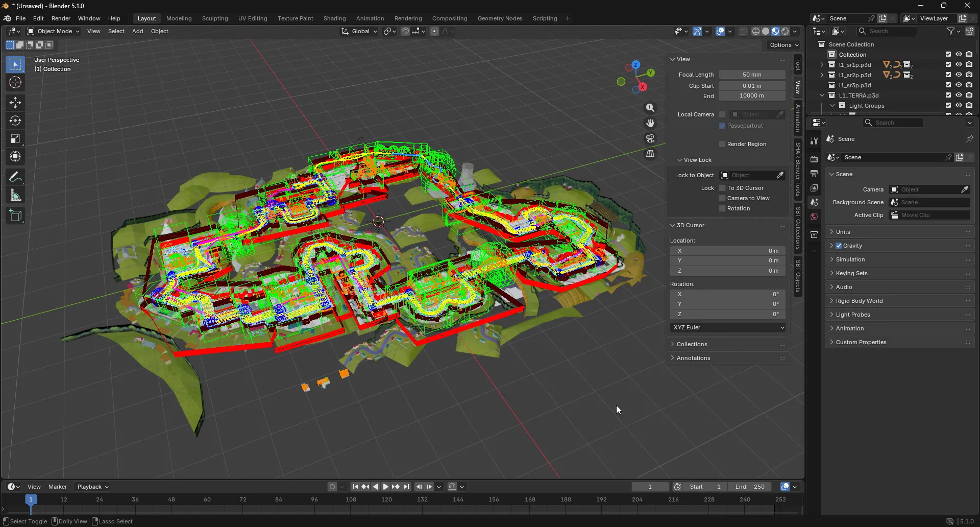Collapse the L1_TERRA.p3d collection
This screenshot has height=527, width=980.
pyautogui.click(x=822, y=95)
